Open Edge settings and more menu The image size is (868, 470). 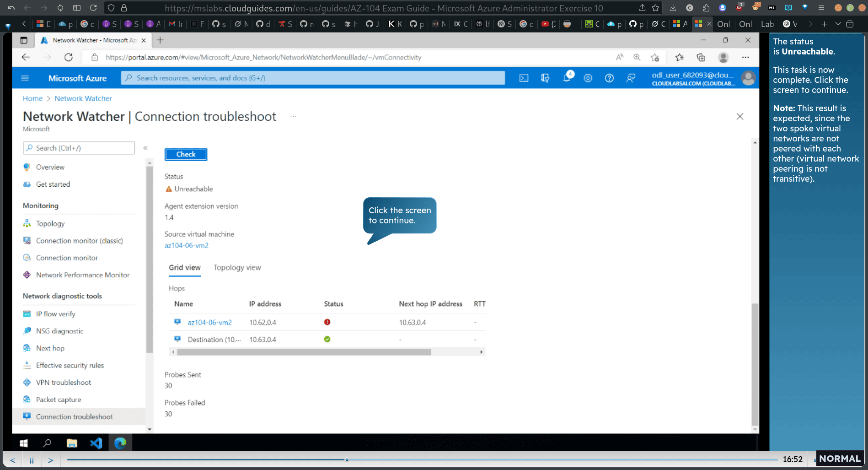pyautogui.click(x=745, y=57)
